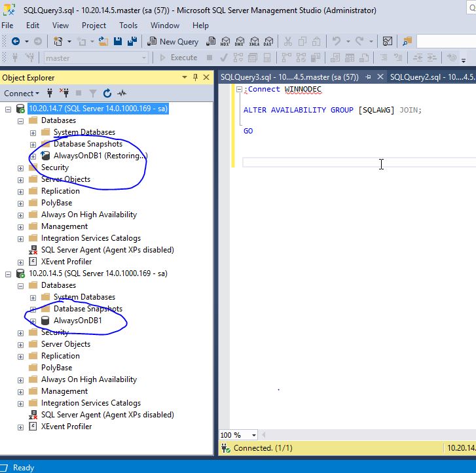Viewport: 476px width, 473px height.
Task: Click the DMX query icon
Action: (x=240, y=41)
